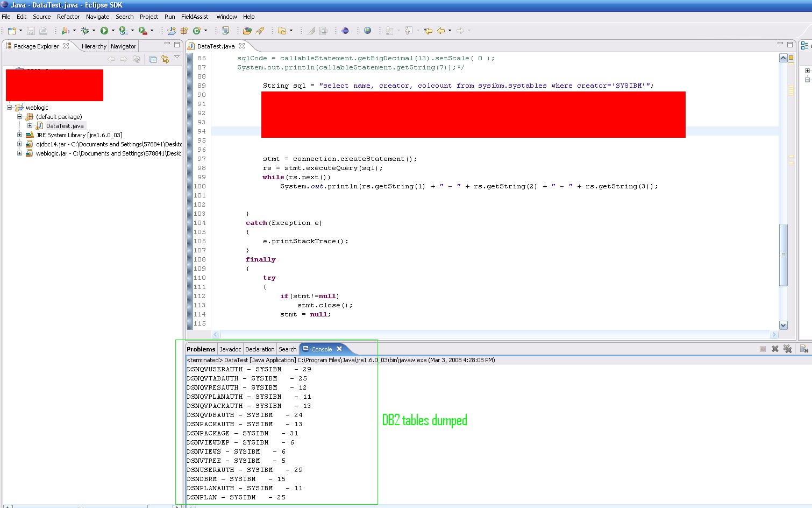Switch to the Problems tab
The height and width of the screenshot is (508, 812).
pyautogui.click(x=201, y=349)
